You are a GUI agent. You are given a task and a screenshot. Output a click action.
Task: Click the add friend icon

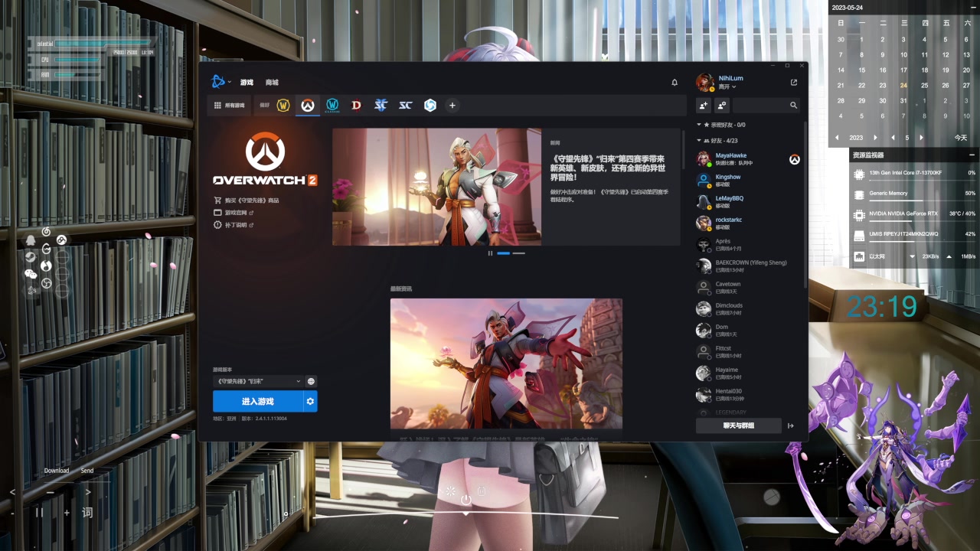704,105
